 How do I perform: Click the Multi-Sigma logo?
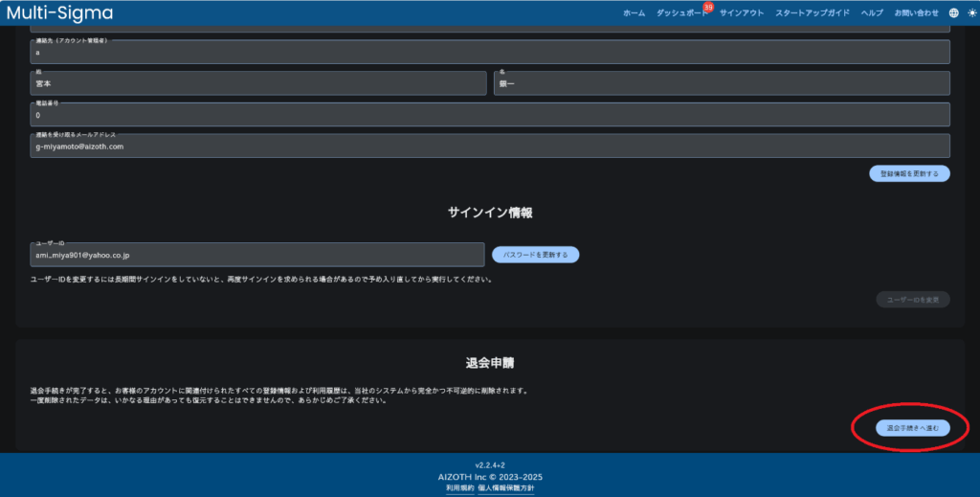click(59, 13)
